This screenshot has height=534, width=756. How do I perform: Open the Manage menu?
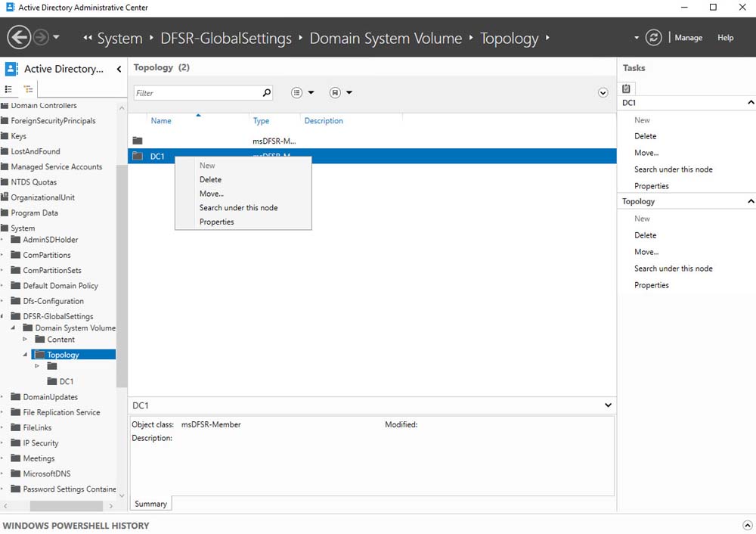688,38
